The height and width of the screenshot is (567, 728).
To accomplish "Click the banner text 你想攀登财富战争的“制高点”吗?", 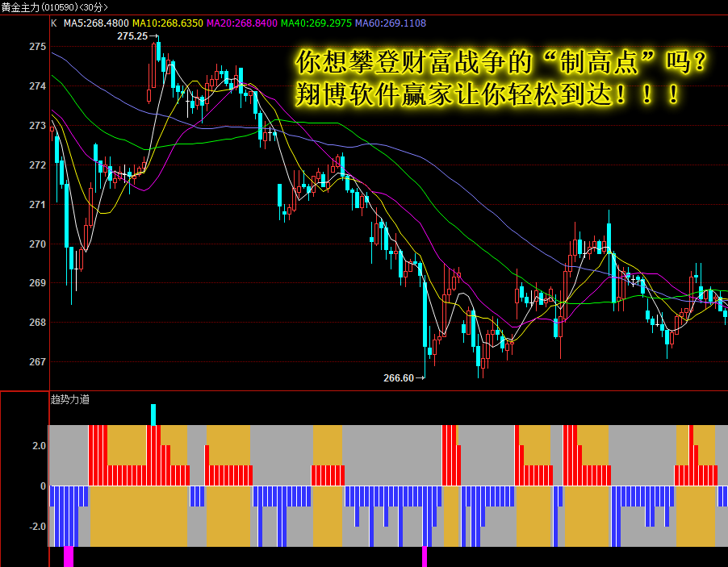I will (501, 62).
